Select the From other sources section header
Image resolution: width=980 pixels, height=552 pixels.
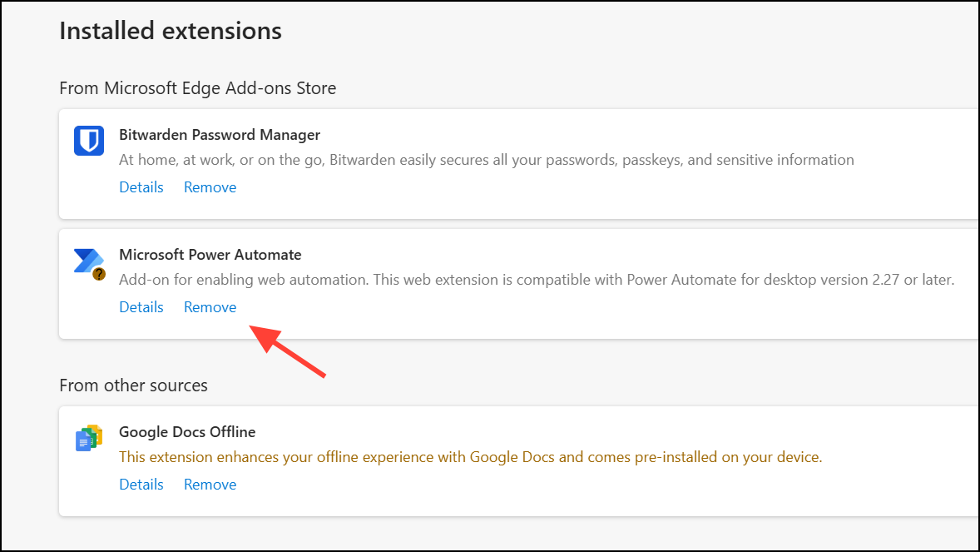click(x=133, y=385)
